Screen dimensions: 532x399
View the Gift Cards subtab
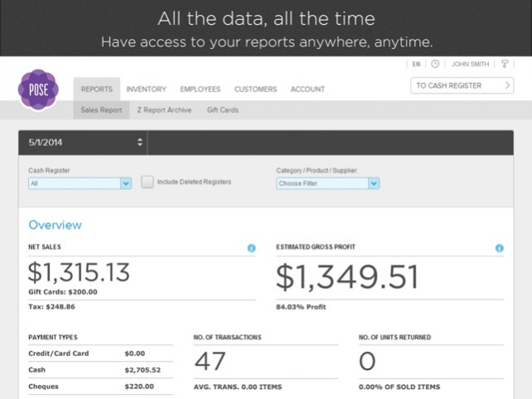223,110
